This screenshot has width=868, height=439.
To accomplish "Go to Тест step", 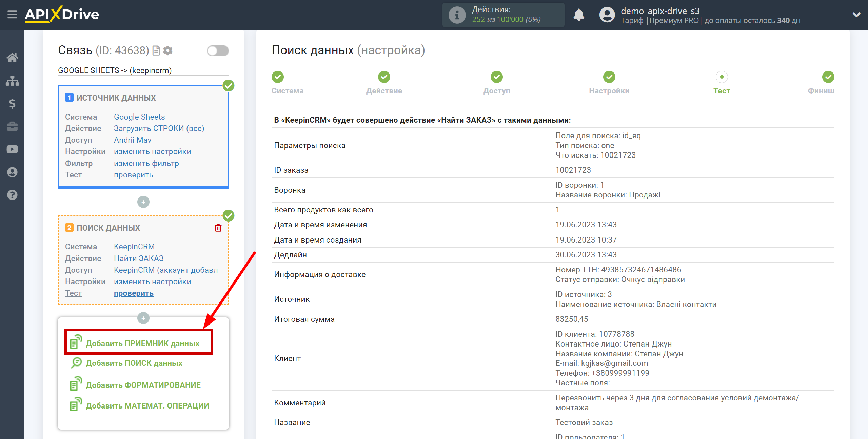I will [722, 77].
